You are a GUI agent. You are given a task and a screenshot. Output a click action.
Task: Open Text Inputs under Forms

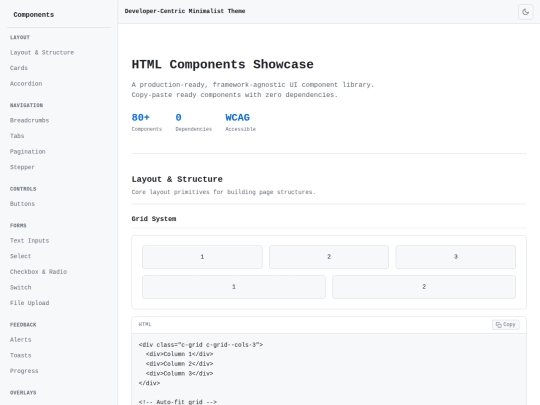pos(29,240)
